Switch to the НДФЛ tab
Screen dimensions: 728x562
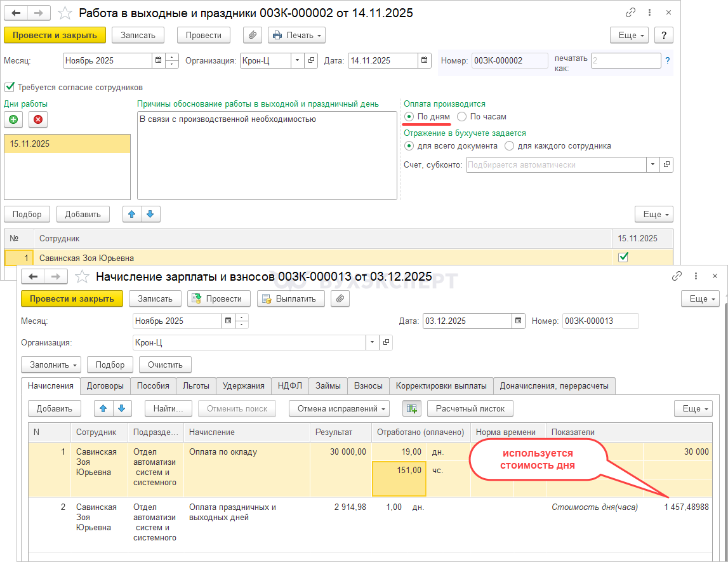[x=290, y=385]
